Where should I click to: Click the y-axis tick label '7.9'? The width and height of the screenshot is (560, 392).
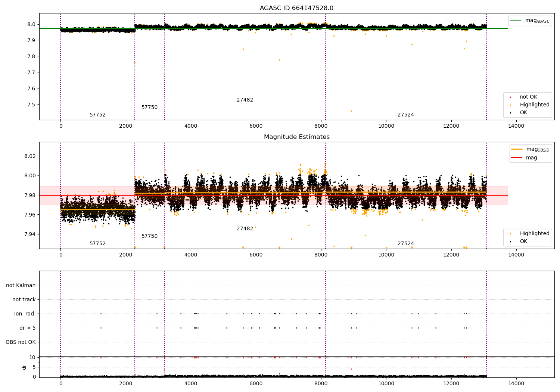(31, 40)
